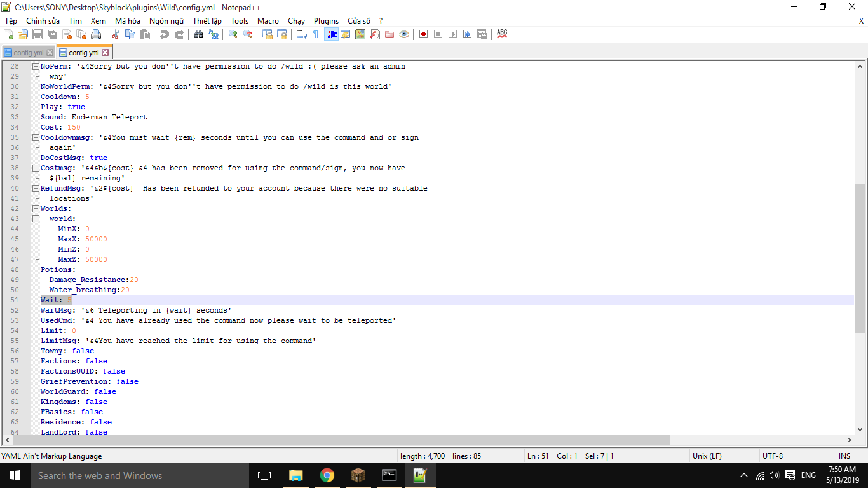
Task: Close the active config.yml tab
Action: (x=104, y=53)
